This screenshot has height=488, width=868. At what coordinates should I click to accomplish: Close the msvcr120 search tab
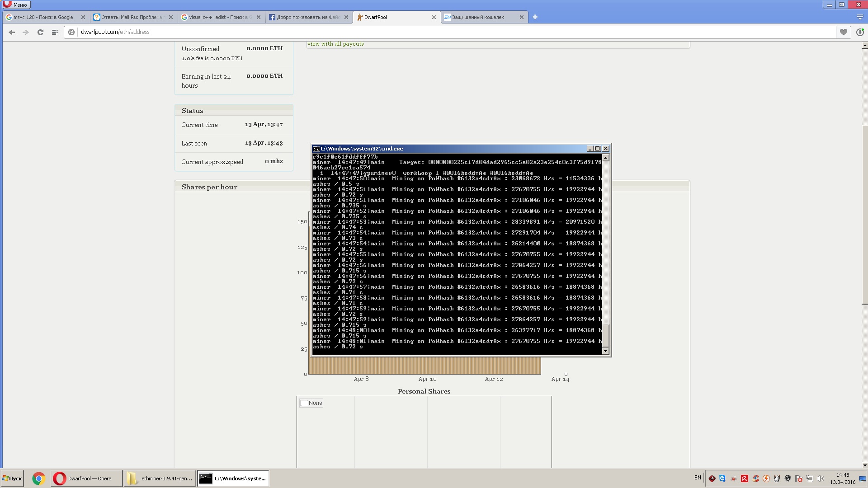(83, 17)
